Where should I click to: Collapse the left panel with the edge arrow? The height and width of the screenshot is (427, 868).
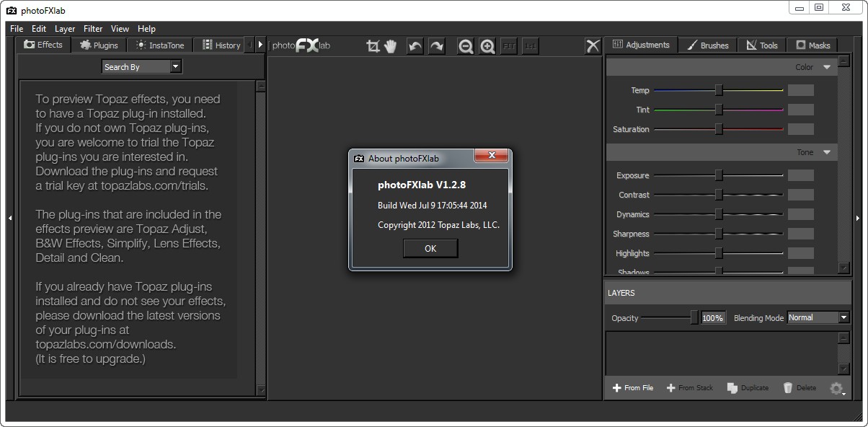point(10,218)
